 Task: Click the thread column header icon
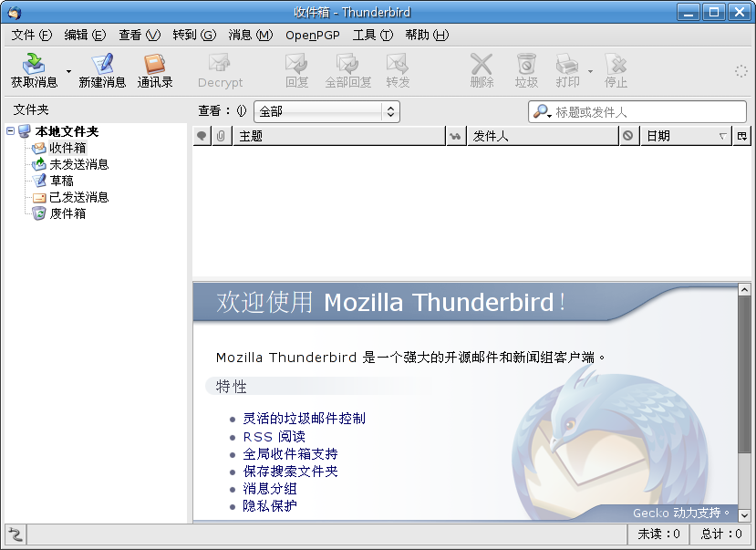click(202, 136)
